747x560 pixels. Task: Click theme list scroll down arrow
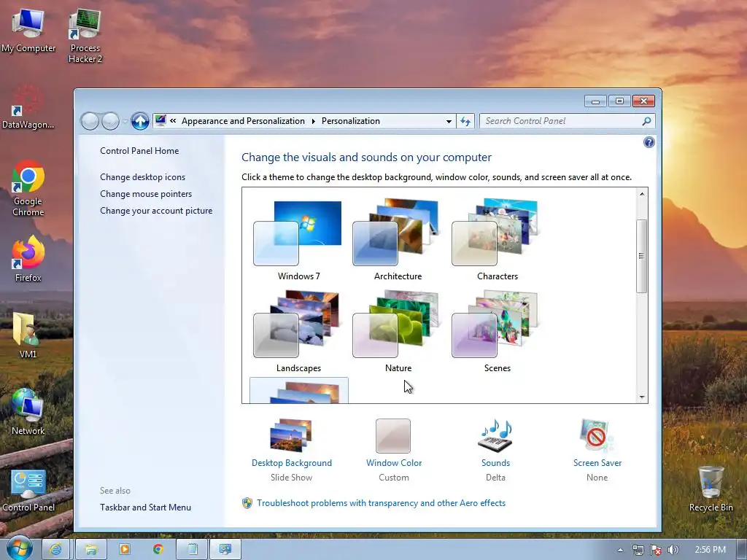[642, 397]
